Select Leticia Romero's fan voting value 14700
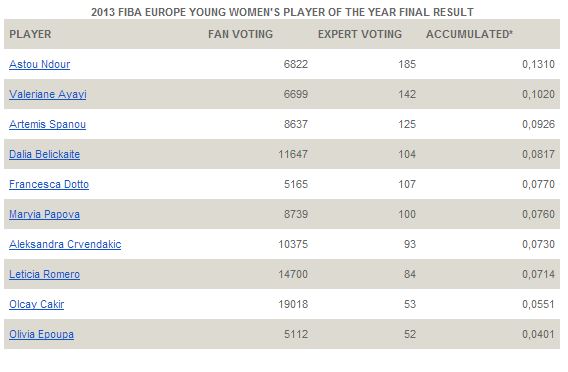 pos(293,274)
